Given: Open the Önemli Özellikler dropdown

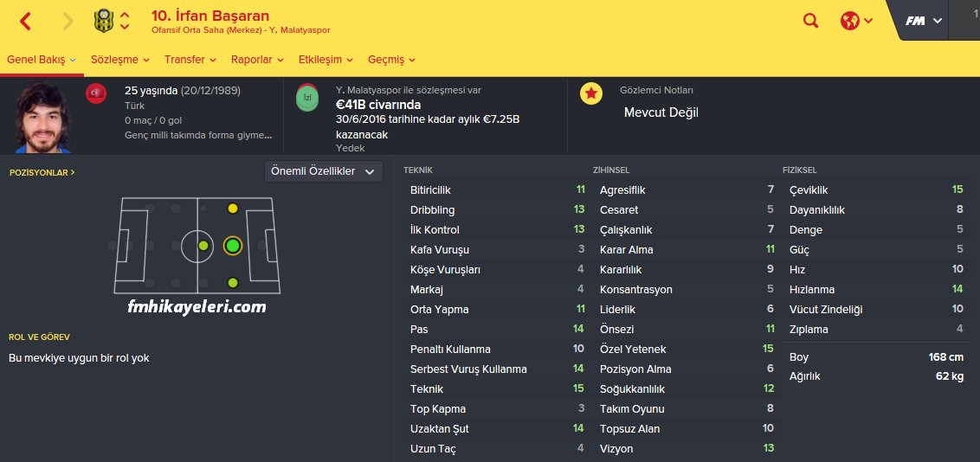Looking at the screenshot, I should [x=324, y=171].
